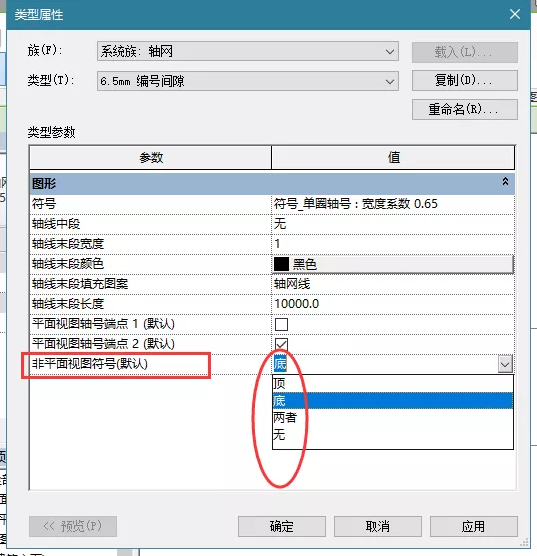Select 底 in the dropdown list

coord(393,401)
